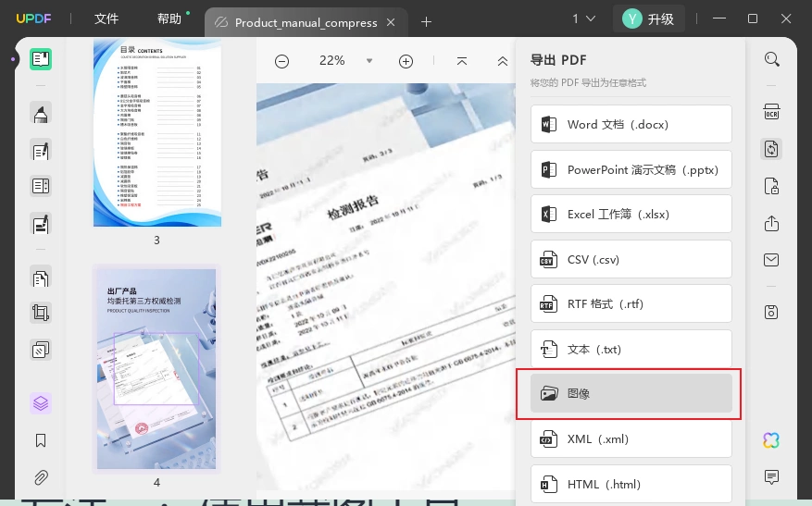Select the highlighter comment tool

pos(41,112)
